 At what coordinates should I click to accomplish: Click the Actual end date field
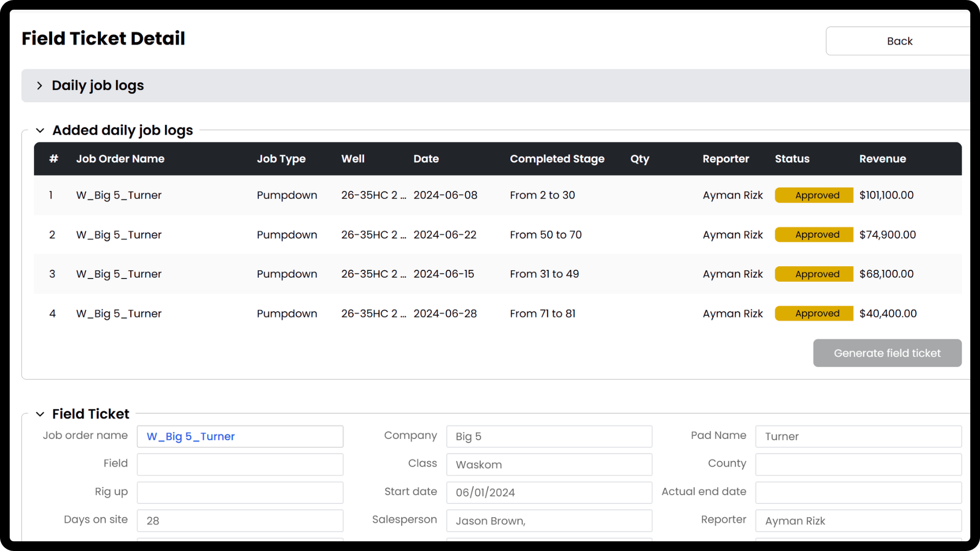pos(858,493)
